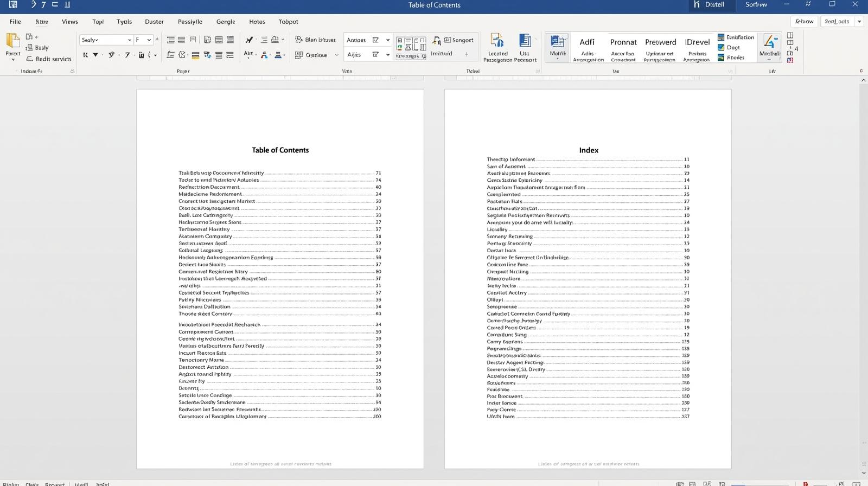This screenshot has height=486, width=868.
Task: Toggle the yellow highlighted lines button
Action: (x=195, y=55)
